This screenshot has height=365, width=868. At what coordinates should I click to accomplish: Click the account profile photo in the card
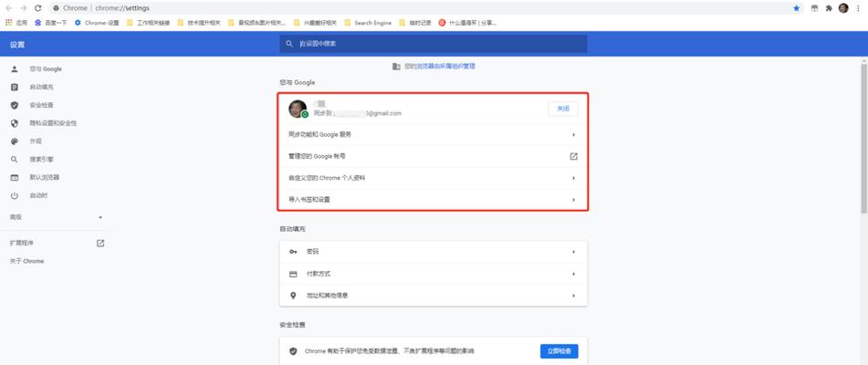(x=298, y=109)
